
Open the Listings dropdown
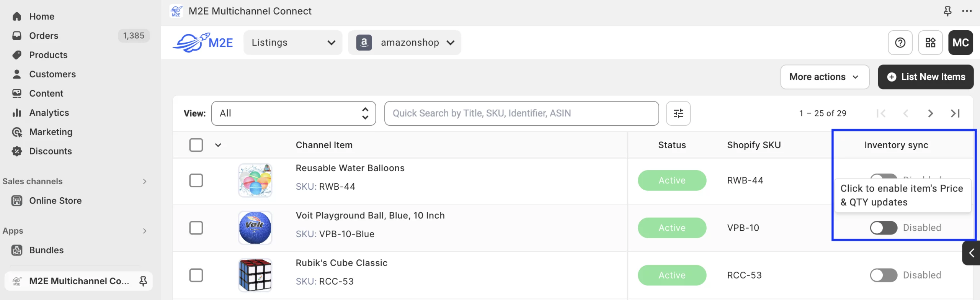coord(293,43)
